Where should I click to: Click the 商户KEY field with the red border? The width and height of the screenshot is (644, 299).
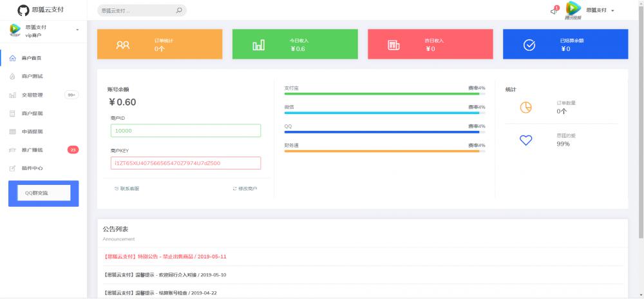(x=185, y=163)
